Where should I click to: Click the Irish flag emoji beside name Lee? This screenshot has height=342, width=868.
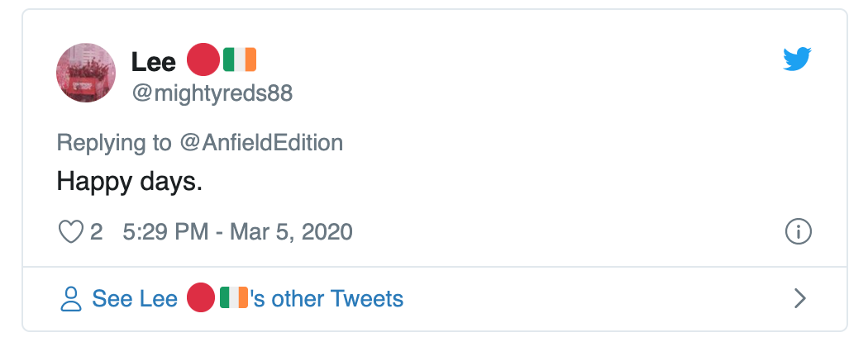[x=240, y=60]
